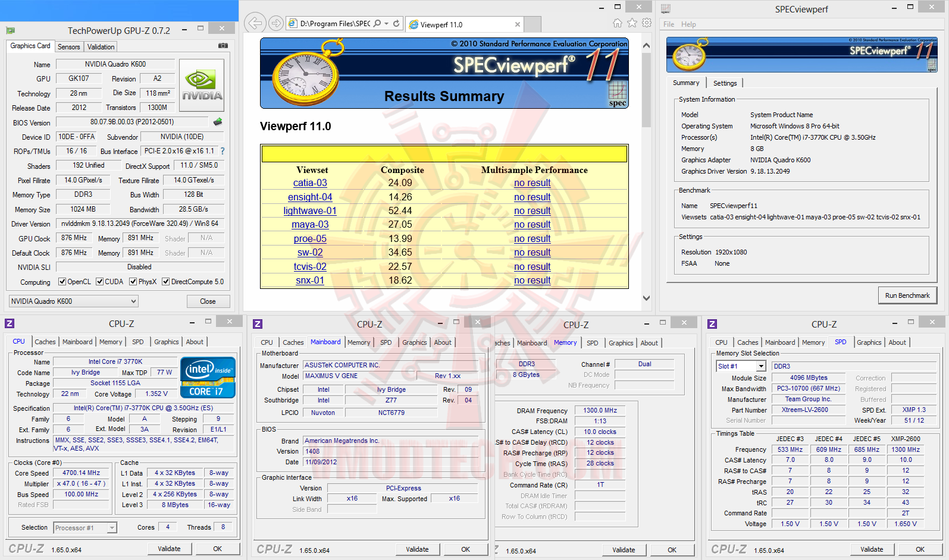Toggle the PhysX checkbox in GPU-Z
Image resolution: width=949 pixels, height=560 pixels.
pos(133,282)
